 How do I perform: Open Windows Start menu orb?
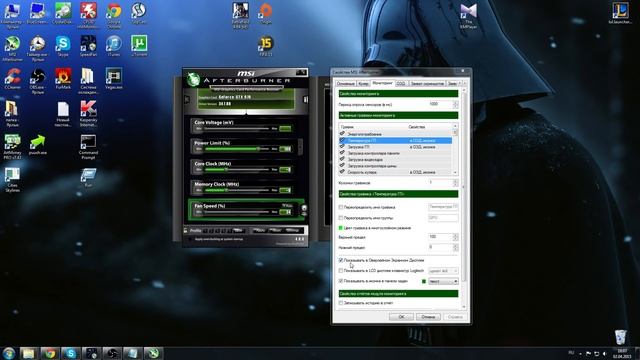(9, 353)
